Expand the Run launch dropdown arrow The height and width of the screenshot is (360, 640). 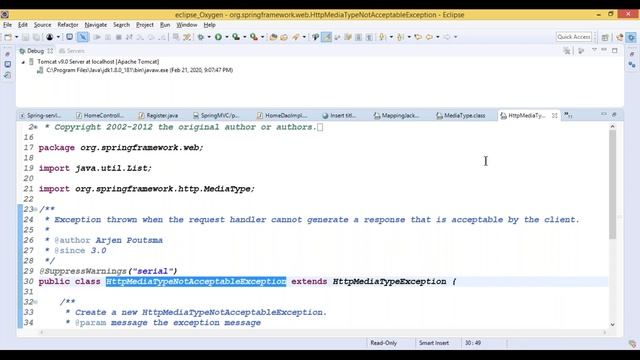tap(227, 37)
